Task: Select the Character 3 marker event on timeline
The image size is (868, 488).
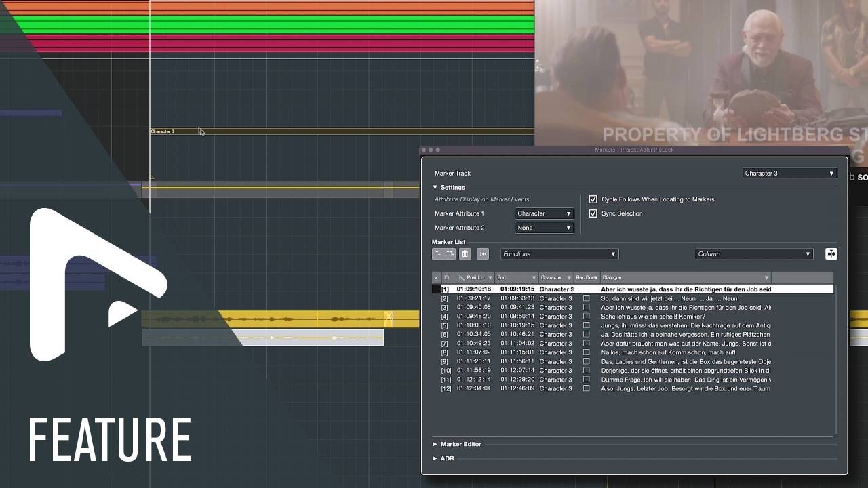Action: click(x=342, y=131)
